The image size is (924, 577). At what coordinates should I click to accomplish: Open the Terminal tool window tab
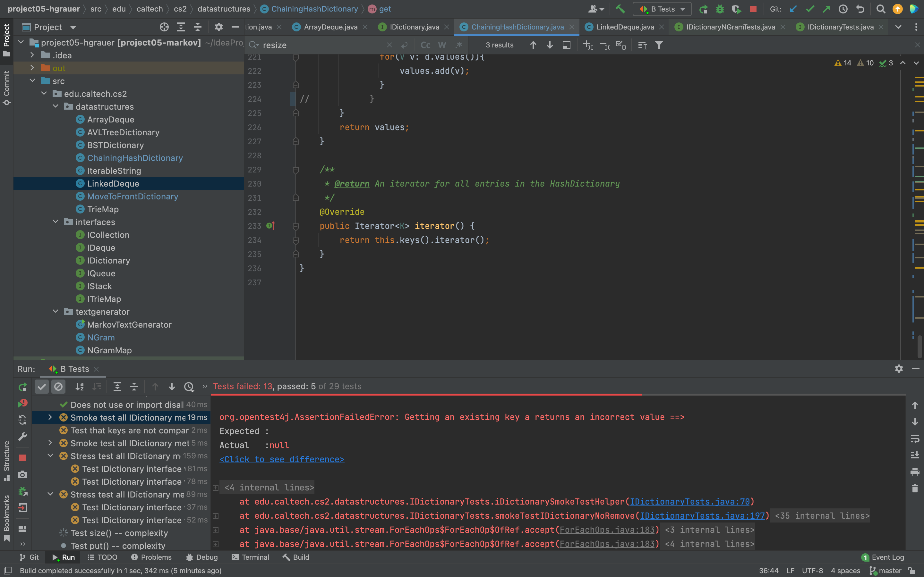click(250, 557)
